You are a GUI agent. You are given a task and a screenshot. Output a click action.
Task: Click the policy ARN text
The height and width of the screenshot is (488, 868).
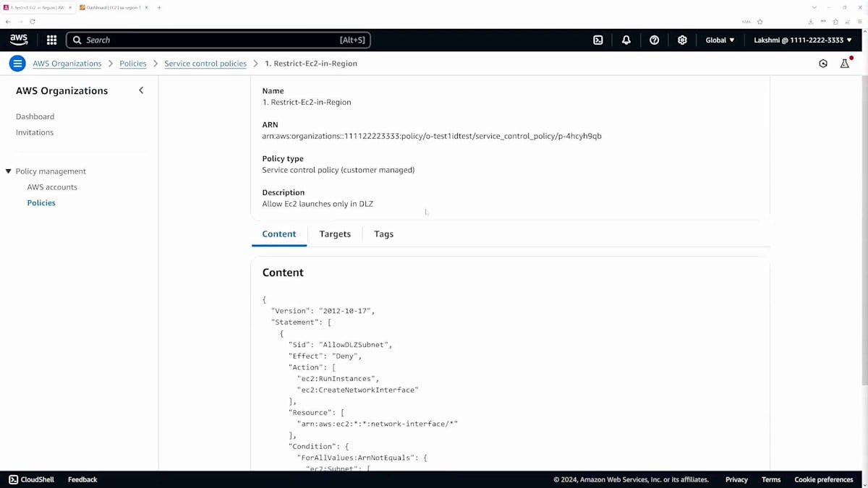pyautogui.click(x=432, y=136)
